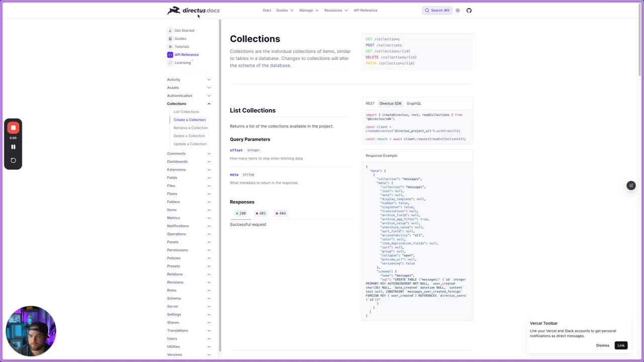Expand the Flows sidebar section
The image size is (644, 362).
pos(189,194)
